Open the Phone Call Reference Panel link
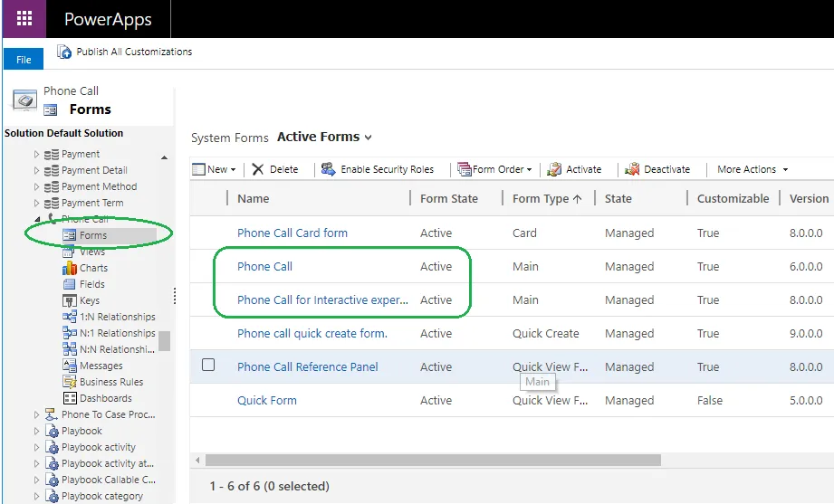The width and height of the screenshot is (834, 504). pyautogui.click(x=308, y=366)
